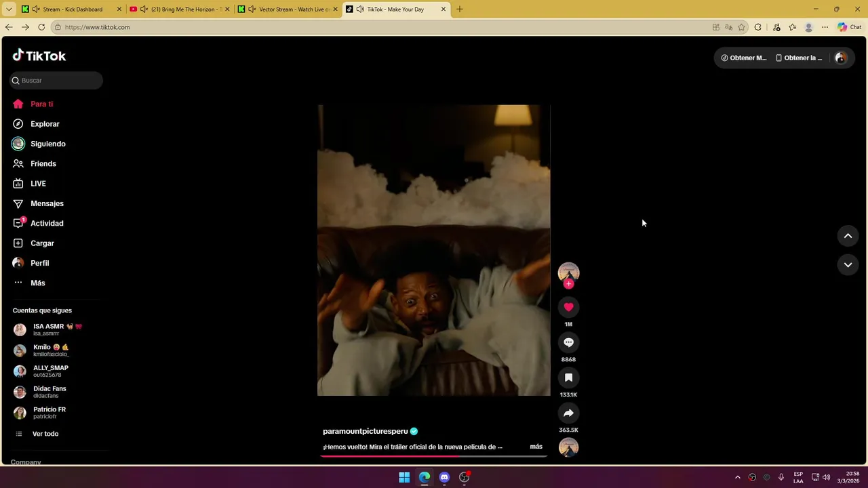Click the address bar URL

pyautogui.click(x=97, y=27)
